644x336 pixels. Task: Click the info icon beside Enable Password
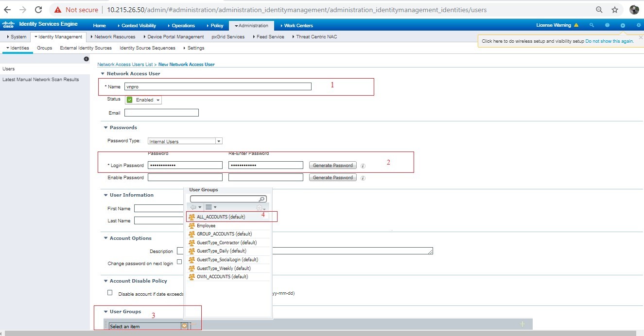[x=363, y=178]
